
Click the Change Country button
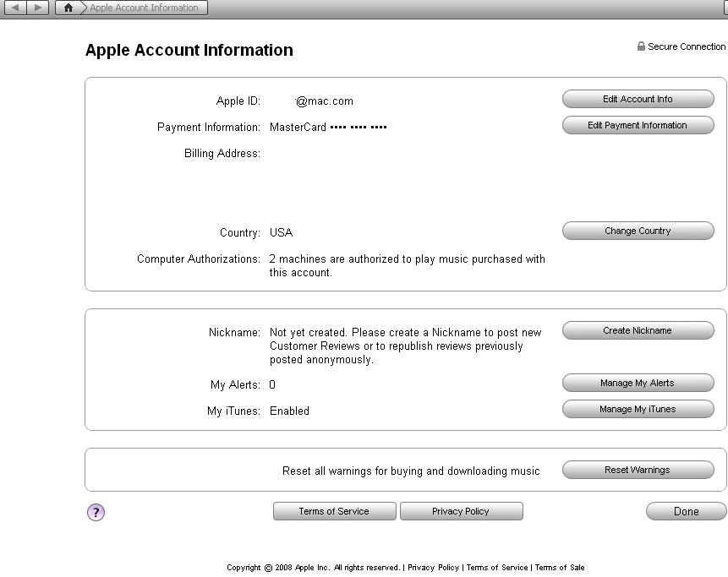pos(638,231)
